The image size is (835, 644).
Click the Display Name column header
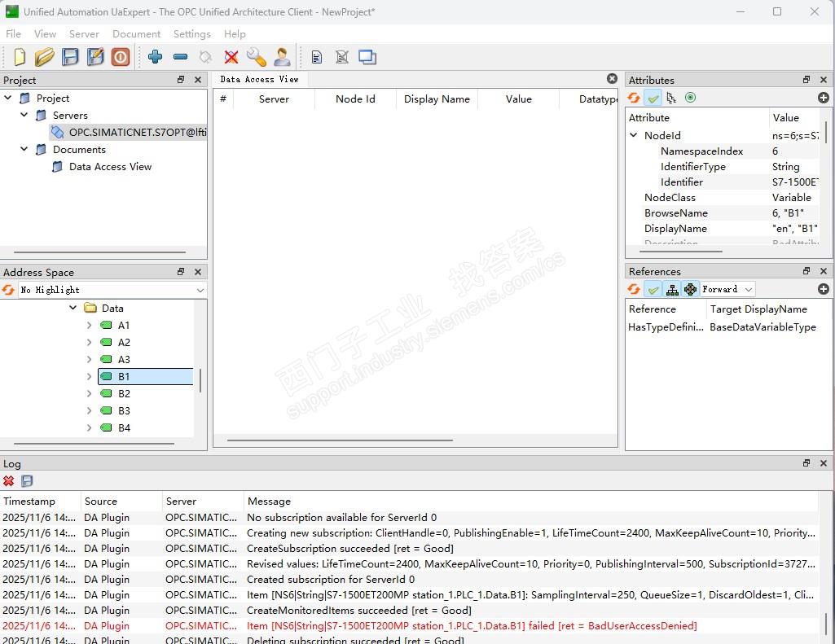(x=437, y=99)
